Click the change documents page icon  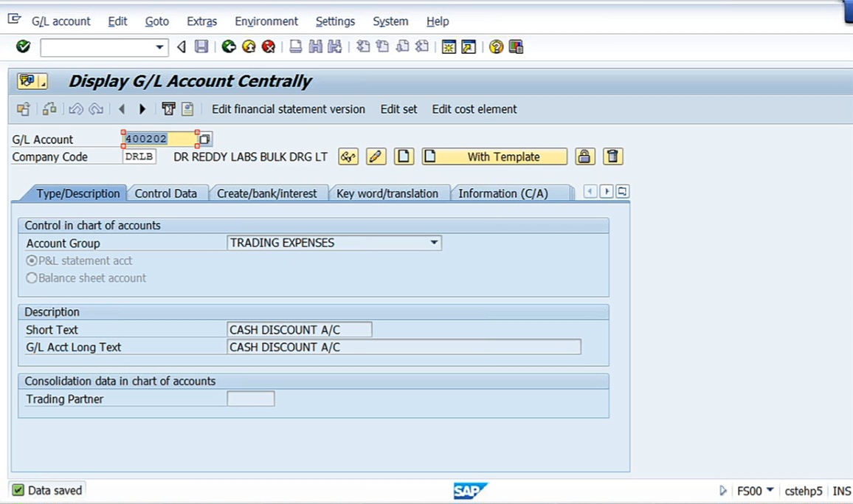(187, 109)
